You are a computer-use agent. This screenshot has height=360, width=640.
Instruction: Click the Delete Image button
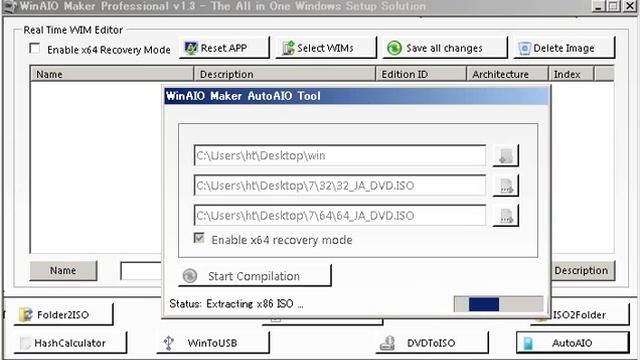tap(564, 48)
